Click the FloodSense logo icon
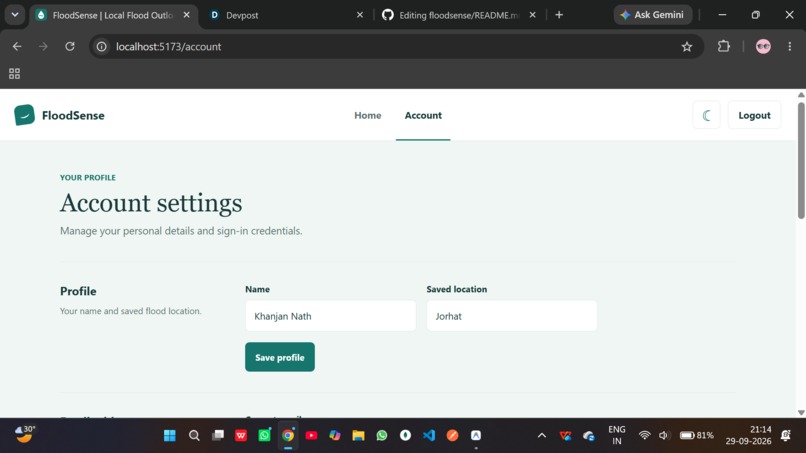This screenshot has height=453, width=806. [24, 115]
